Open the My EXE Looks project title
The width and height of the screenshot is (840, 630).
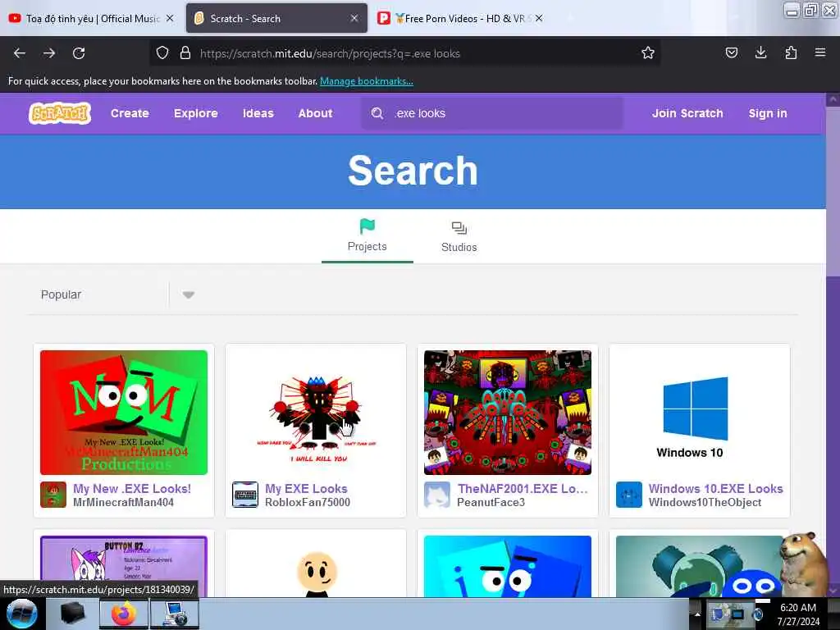pos(306,489)
